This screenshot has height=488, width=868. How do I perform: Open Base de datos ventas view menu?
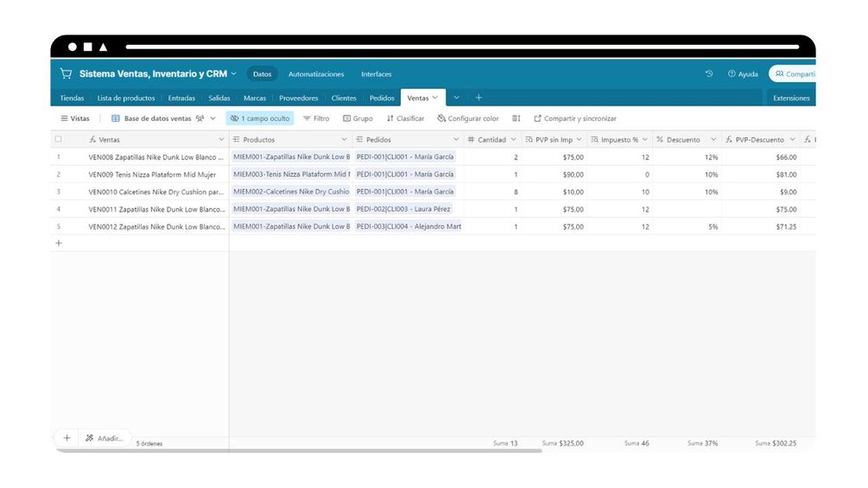click(164, 118)
